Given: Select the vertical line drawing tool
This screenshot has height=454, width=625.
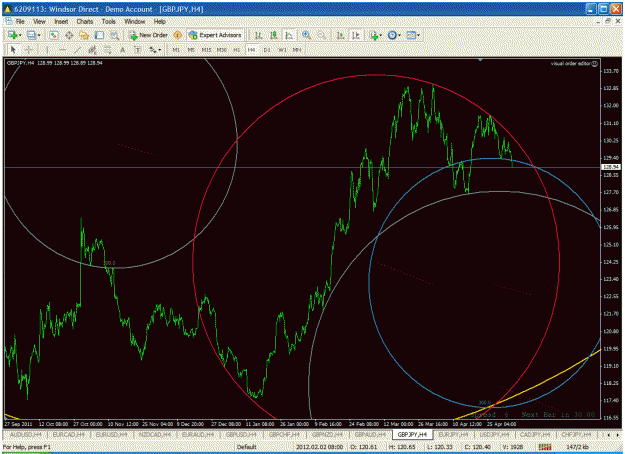Looking at the screenshot, I should point(47,50).
